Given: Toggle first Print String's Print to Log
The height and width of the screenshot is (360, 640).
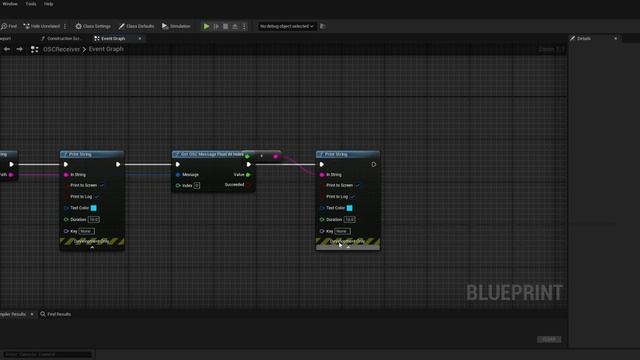Looking at the screenshot, I should (x=97, y=197).
